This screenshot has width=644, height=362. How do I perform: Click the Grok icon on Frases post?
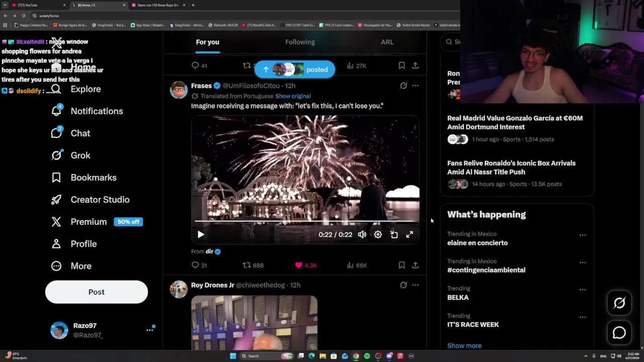tap(404, 86)
